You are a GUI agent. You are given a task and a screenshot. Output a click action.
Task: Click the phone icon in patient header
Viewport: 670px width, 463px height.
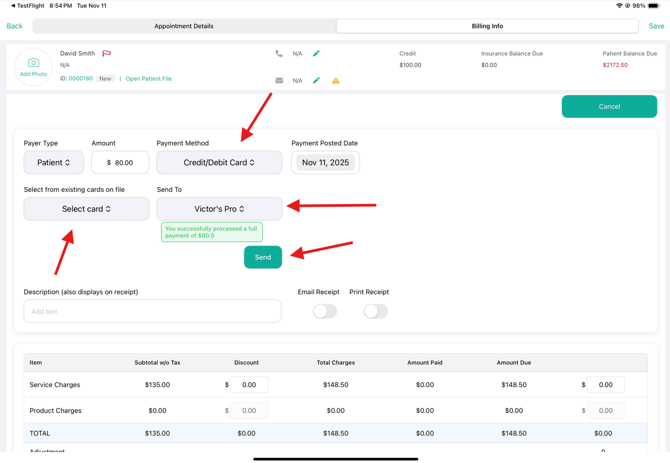point(279,54)
